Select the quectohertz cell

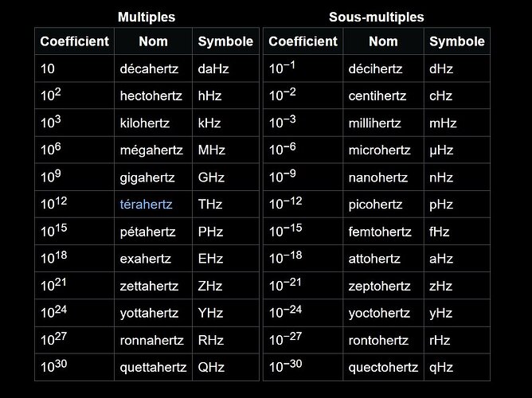(x=383, y=367)
